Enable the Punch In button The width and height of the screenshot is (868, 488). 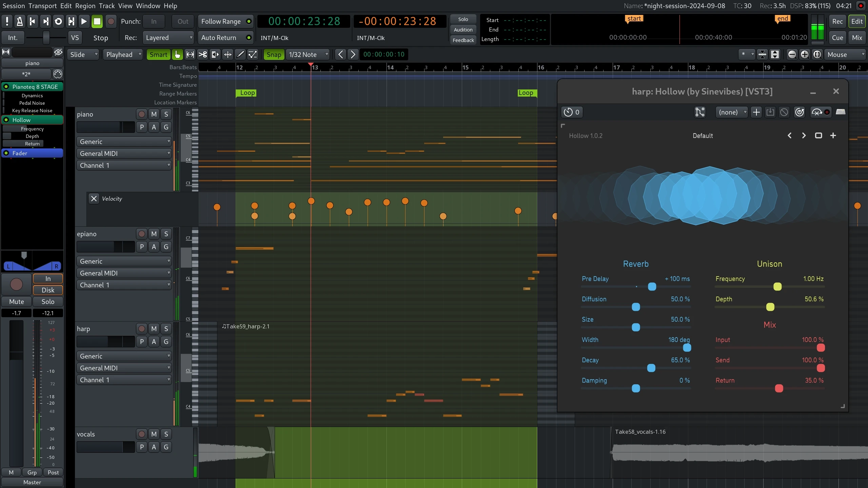(154, 21)
